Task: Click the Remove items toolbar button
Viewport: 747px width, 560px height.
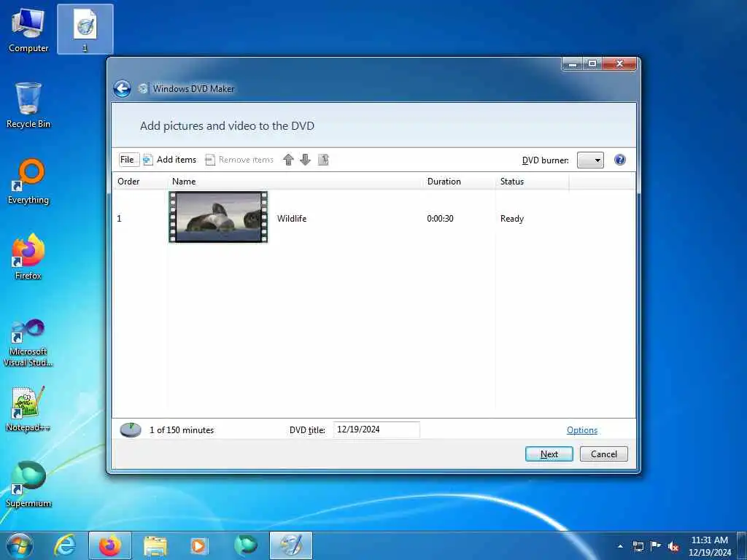Action: [239, 160]
